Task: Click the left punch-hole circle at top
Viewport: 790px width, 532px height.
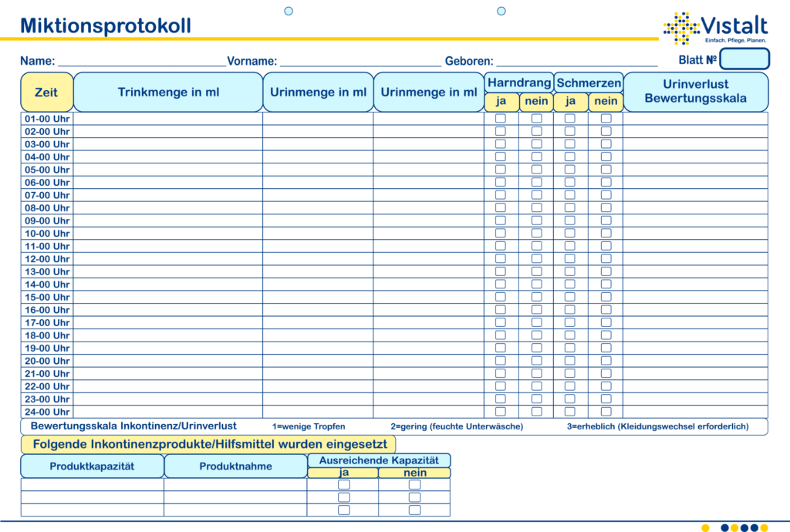Action: (289, 11)
